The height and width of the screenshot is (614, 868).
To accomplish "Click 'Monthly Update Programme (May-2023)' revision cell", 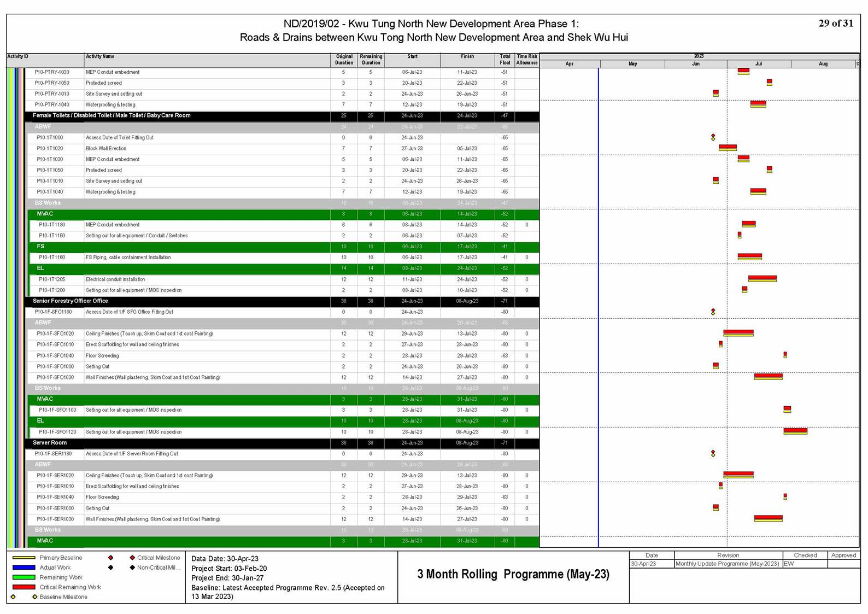I will click(x=728, y=564).
